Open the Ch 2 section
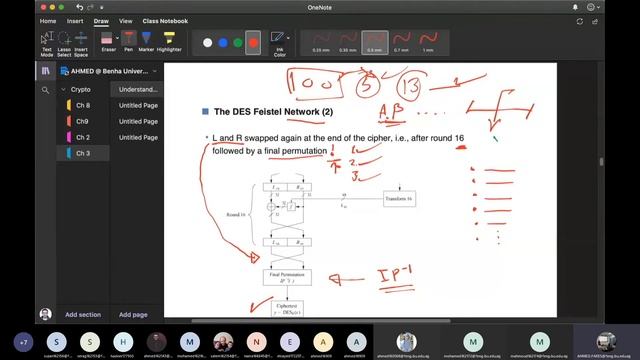640x360 pixels. point(83,137)
